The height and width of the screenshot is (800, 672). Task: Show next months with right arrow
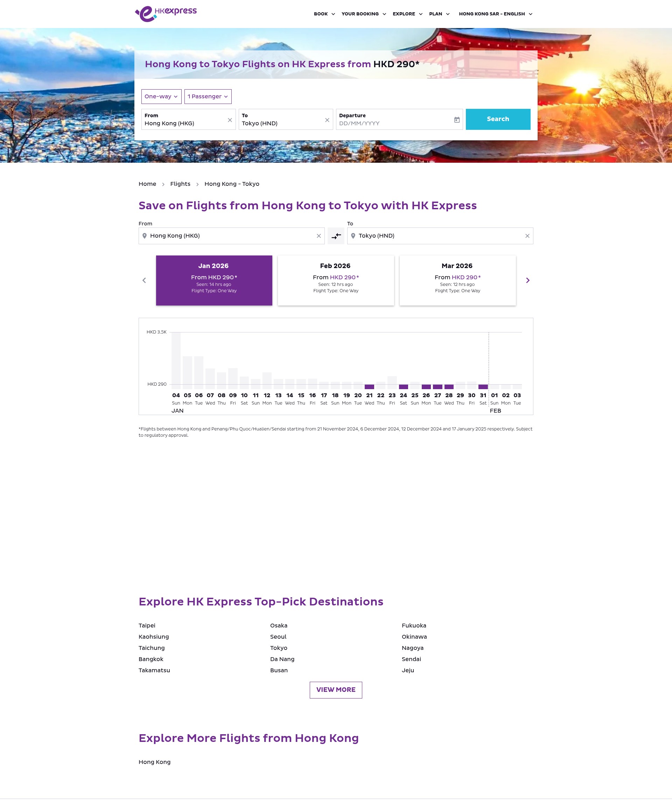click(x=527, y=280)
